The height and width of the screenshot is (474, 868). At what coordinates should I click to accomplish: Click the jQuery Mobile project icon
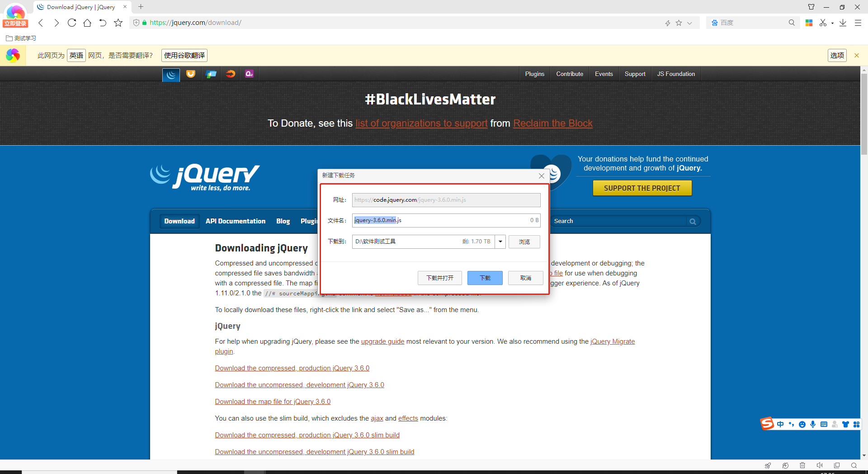pos(211,74)
